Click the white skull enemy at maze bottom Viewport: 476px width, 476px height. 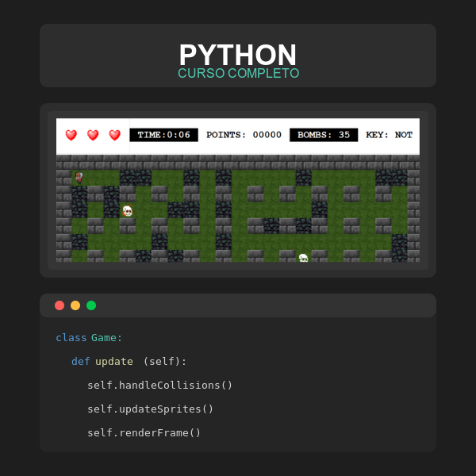click(303, 258)
